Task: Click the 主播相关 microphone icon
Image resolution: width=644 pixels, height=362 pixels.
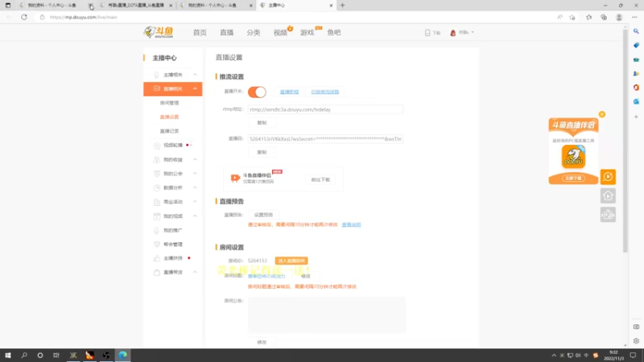Action: [156, 75]
